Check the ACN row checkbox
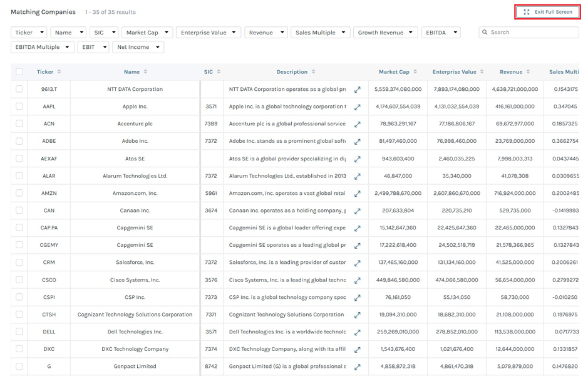588x376 pixels. coord(19,123)
